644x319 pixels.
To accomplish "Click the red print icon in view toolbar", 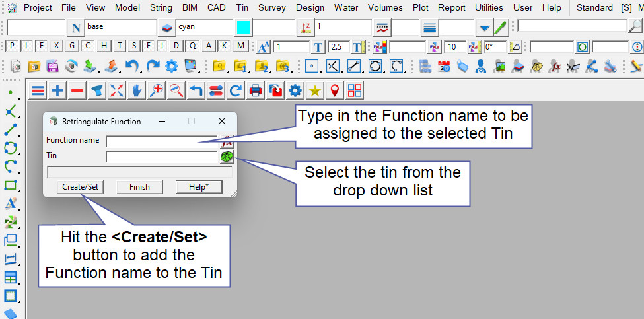I will pyautogui.click(x=256, y=90).
